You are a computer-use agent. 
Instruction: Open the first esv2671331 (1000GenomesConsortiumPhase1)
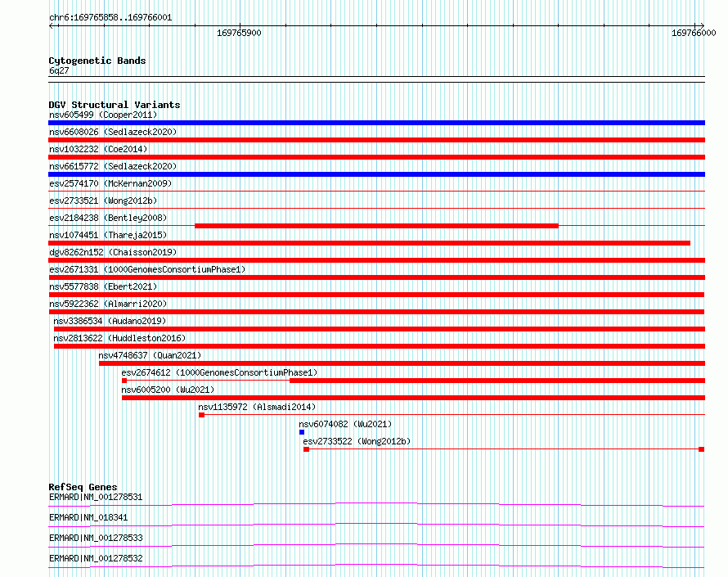[147, 269]
